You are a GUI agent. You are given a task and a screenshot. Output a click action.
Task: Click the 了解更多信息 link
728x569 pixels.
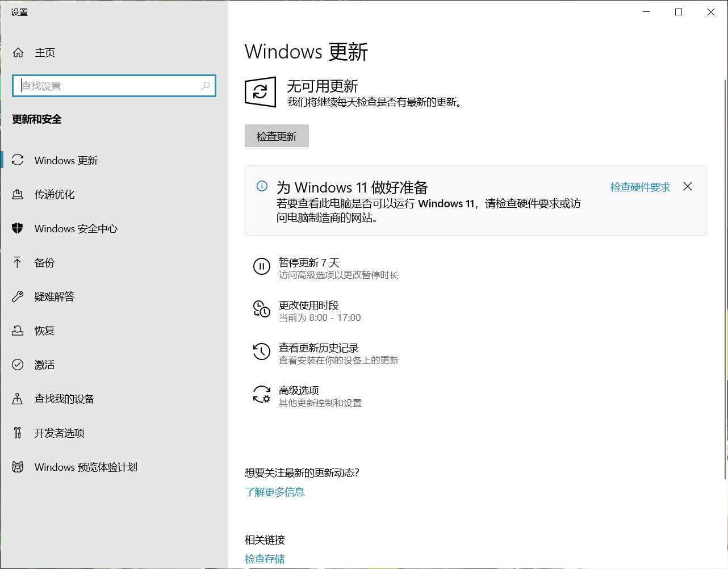point(275,492)
